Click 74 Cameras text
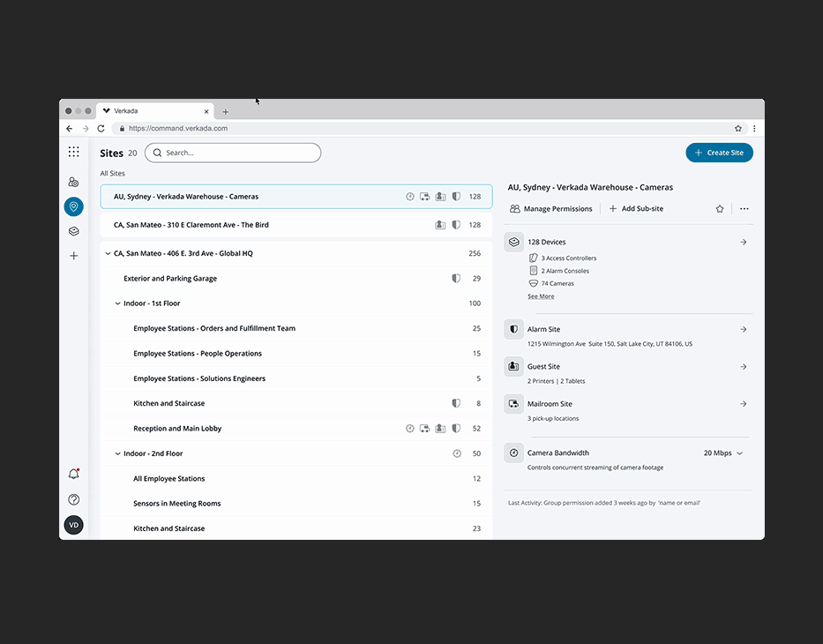 point(557,283)
